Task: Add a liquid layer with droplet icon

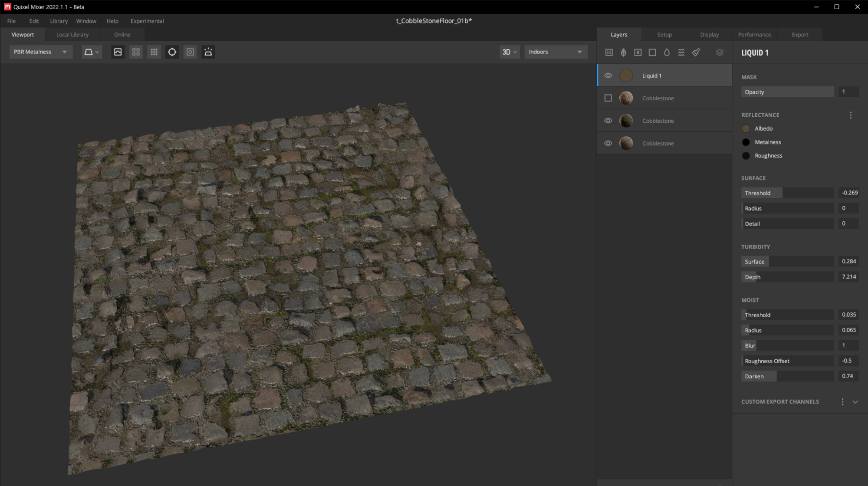Action: click(x=667, y=53)
